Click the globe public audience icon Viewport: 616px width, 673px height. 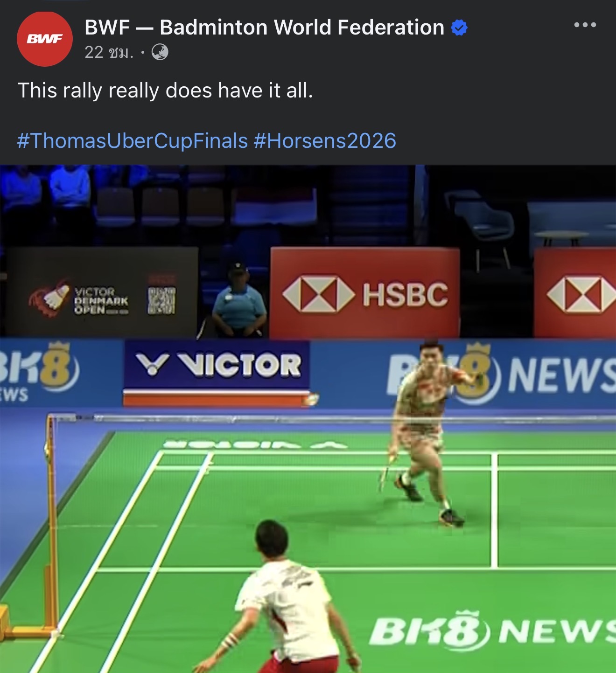[160, 52]
